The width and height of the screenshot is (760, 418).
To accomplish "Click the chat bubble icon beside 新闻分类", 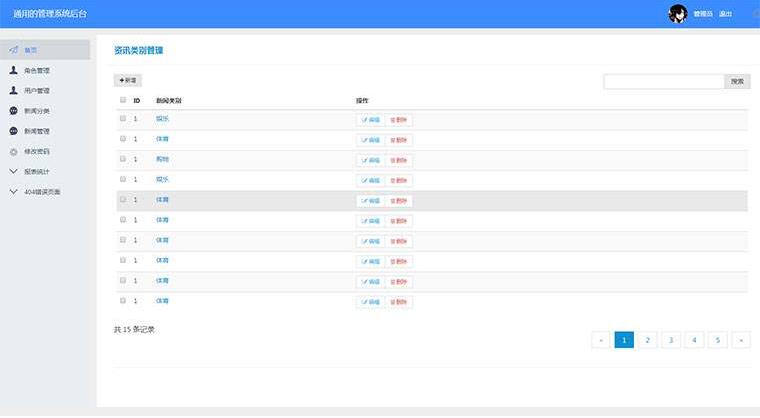I will (14, 111).
